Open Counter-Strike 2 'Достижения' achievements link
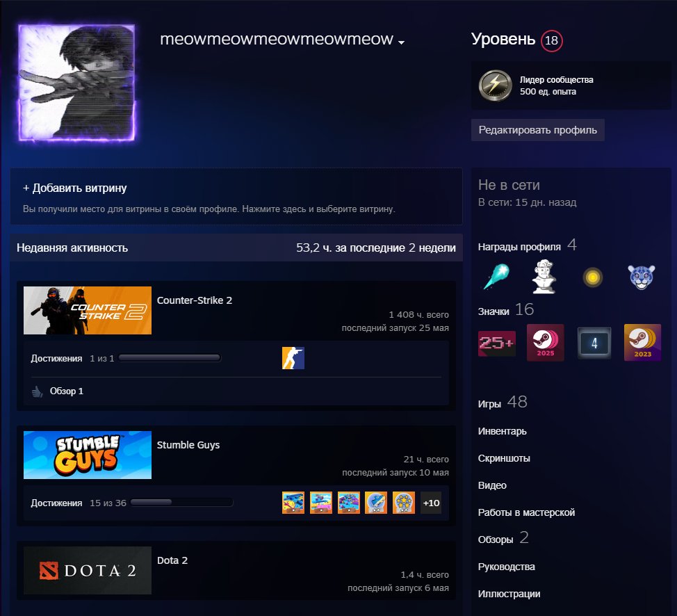The width and height of the screenshot is (677, 616). point(56,359)
